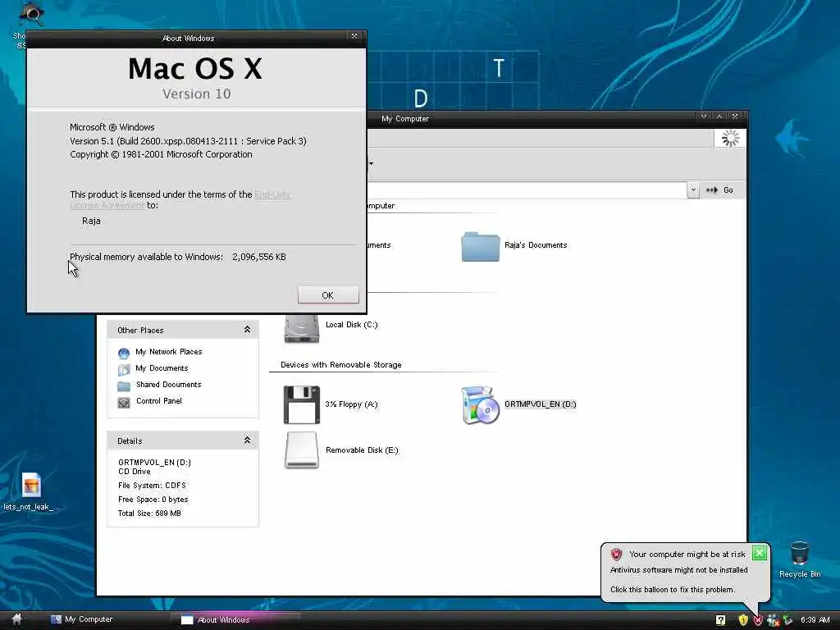This screenshot has height=630, width=840.
Task: Click the network connection tray icon
Action: [773, 620]
